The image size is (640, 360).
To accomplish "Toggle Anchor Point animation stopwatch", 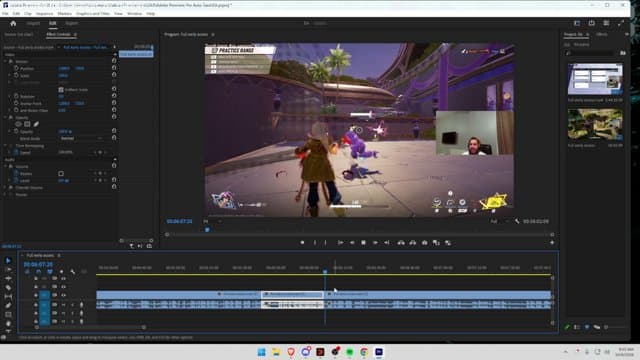I will [16, 103].
